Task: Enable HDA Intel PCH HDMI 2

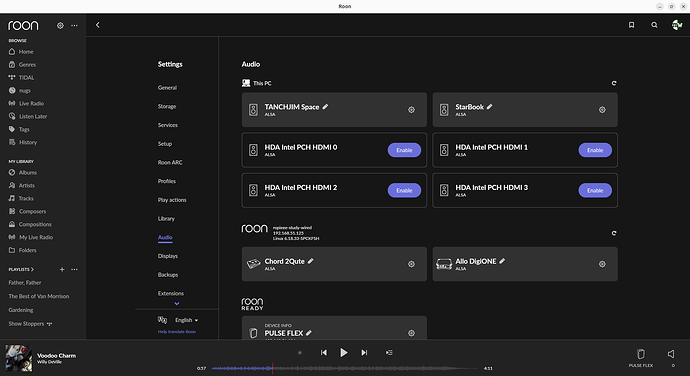Action: (x=404, y=191)
